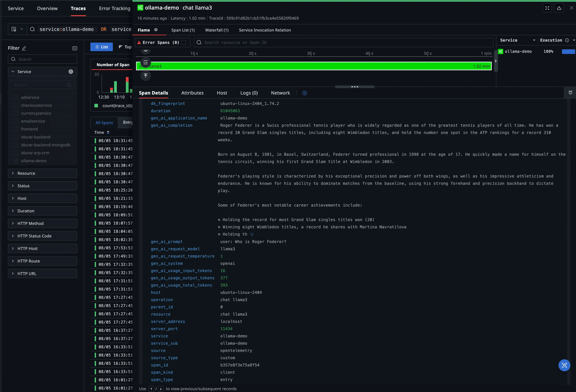The width and height of the screenshot is (576, 392).
Task: Click the Flame help question icon
Action: 156,30
